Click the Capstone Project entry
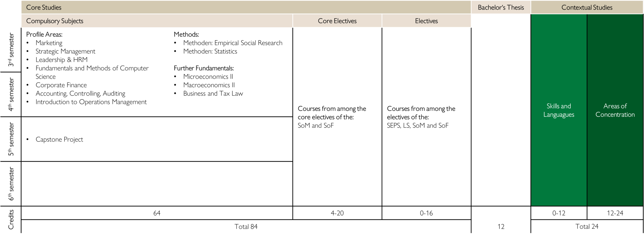 (59, 139)
